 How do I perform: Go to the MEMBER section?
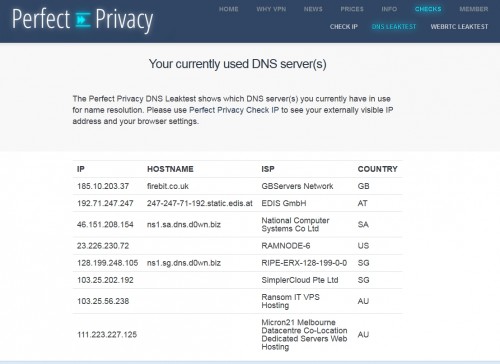pyautogui.click(x=474, y=9)
